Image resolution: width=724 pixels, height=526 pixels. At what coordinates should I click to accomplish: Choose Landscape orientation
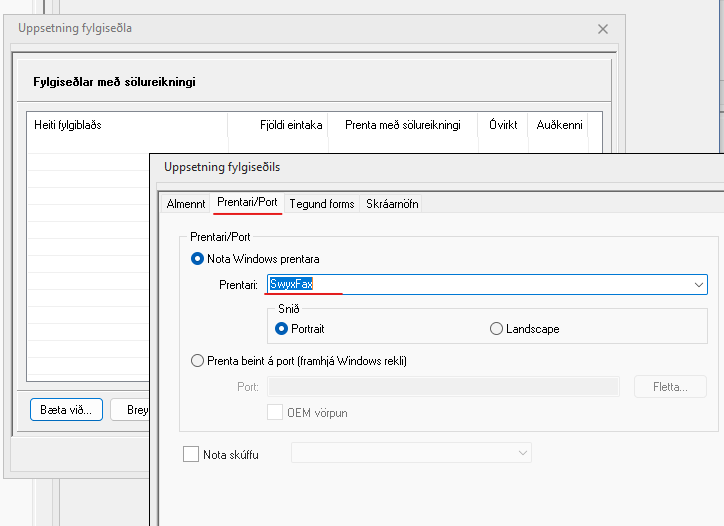[497, 328]
